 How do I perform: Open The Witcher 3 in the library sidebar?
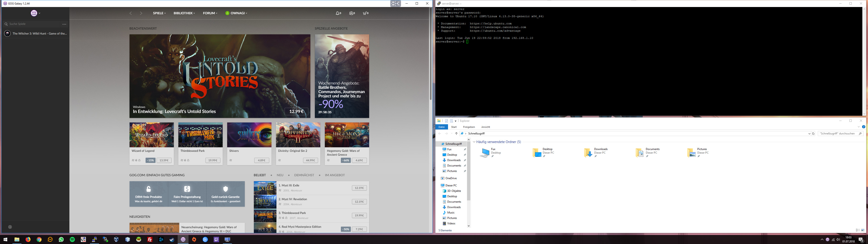[36, 34]
